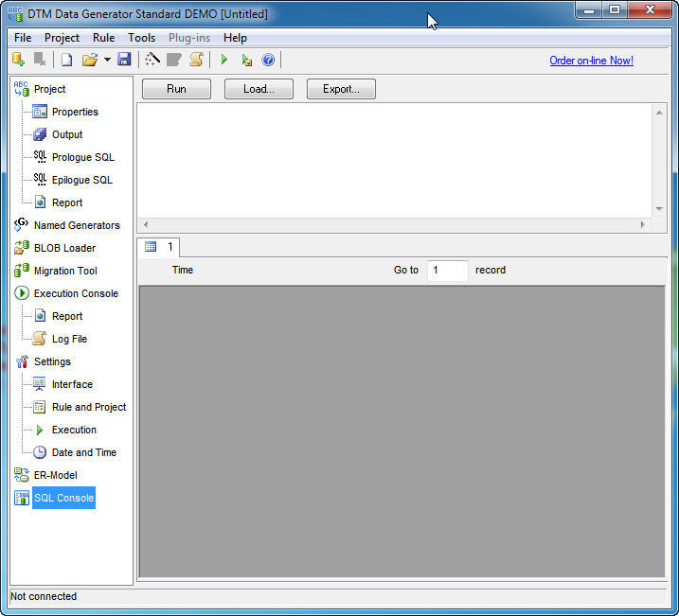The image size is (679, 616).
Task: Click the Migration Tool database icon
Action: [22, 271]
